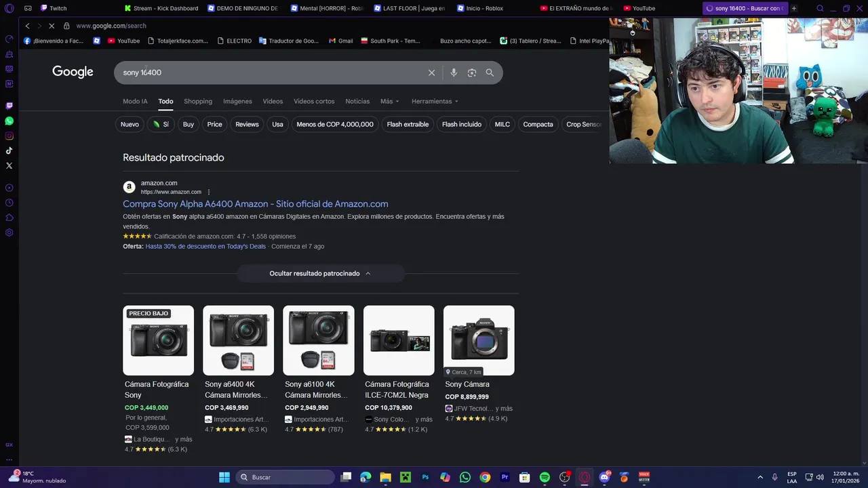Screen dimensions: 868x488
Task: Open the extensions cube in the sidebar
Action: pos(9,218)
